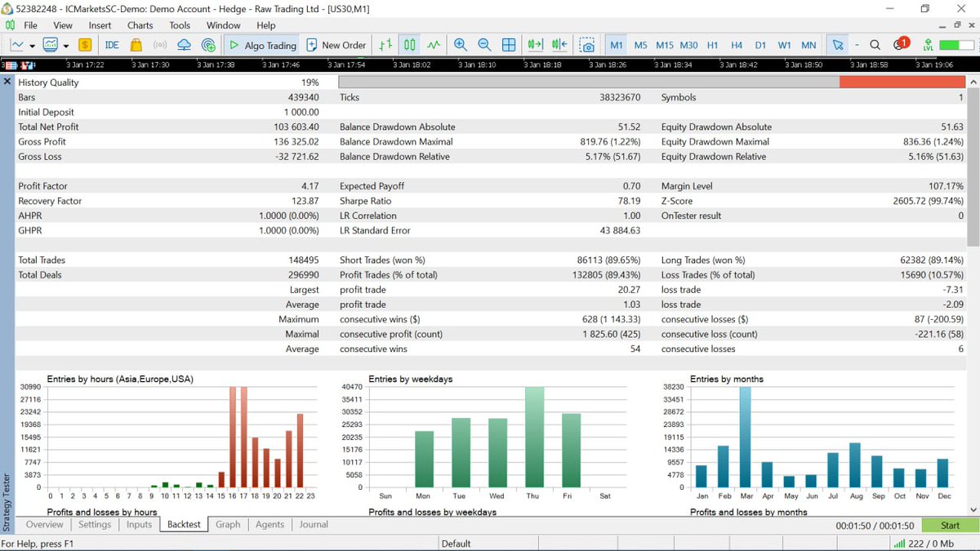Open the VPS cloud hosting icon

click(x=185, y=45)
